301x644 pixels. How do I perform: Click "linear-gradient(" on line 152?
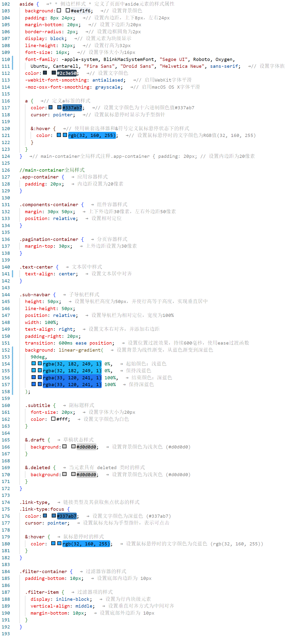coord(81,350)
